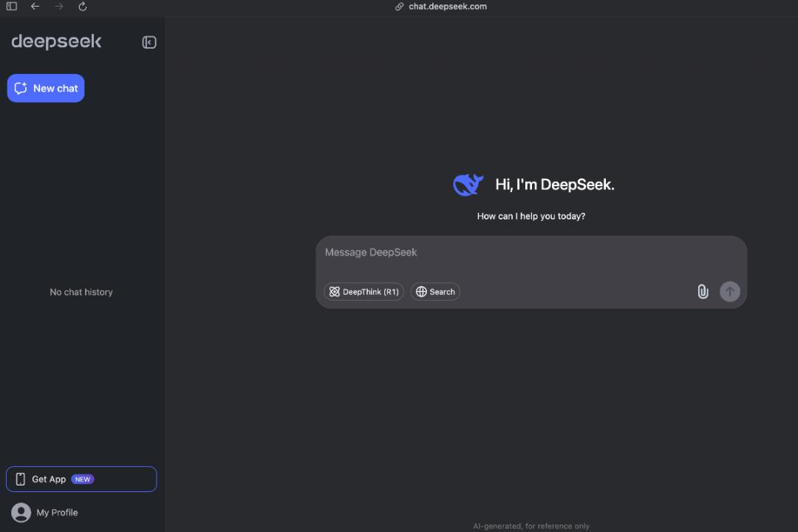Screen dimensions: 798x532
Task: Send the message with the arrow button
Action: point(730,292)
